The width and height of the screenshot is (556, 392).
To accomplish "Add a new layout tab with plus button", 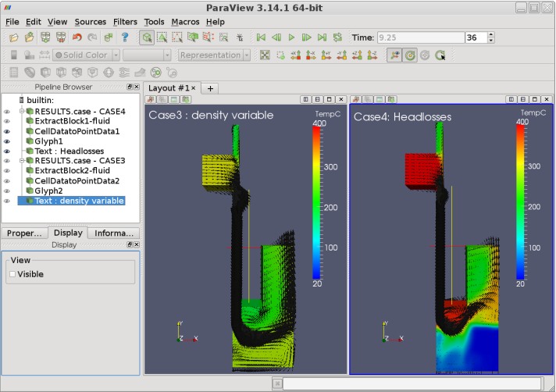I will 210,88.
